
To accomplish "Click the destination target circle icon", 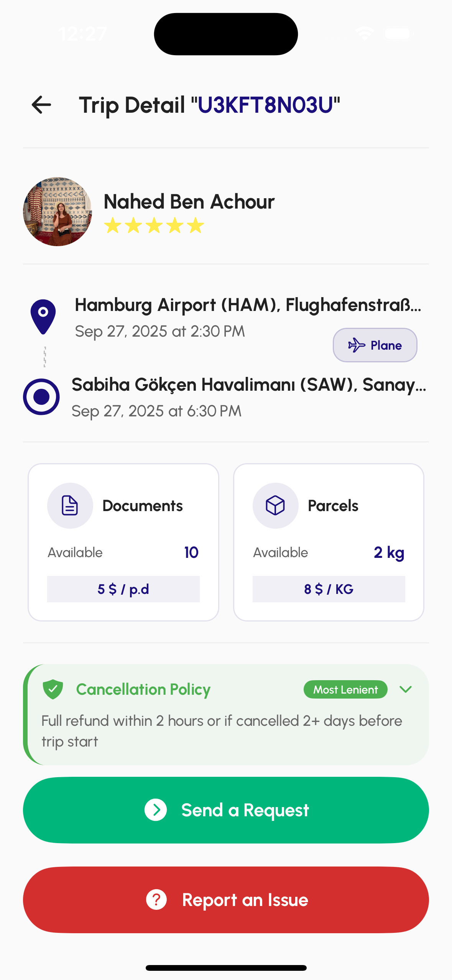I will pos(41,397).
